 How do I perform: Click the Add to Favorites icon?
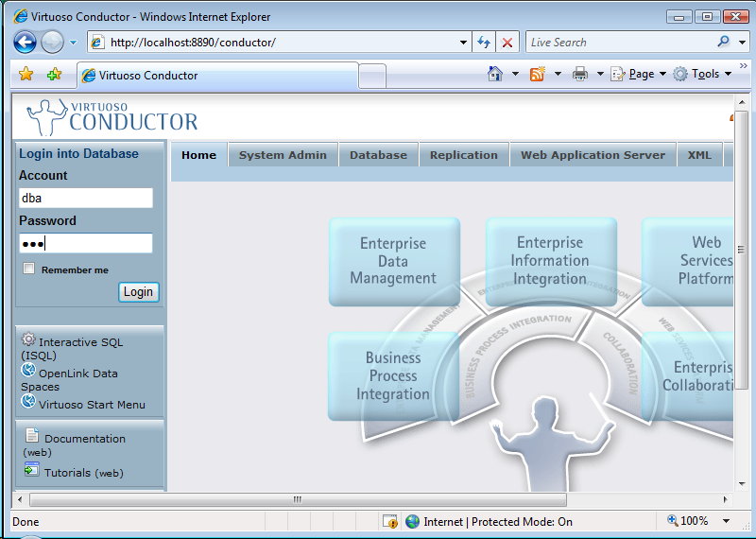tap(54, 75)
